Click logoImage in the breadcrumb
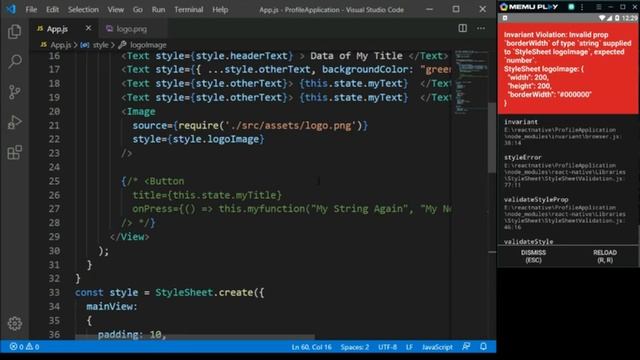This screenshot has width=640, height=360. click(148, 45)
